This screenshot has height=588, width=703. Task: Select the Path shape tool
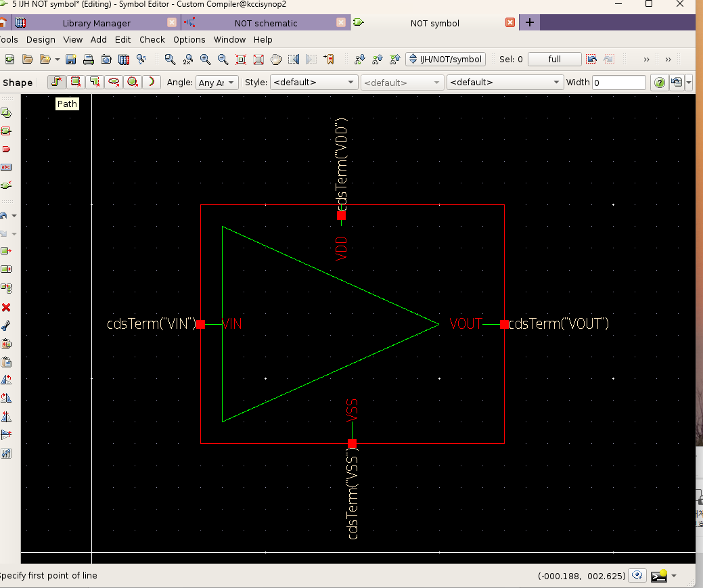pyautogui.click(x=56, y=82)
